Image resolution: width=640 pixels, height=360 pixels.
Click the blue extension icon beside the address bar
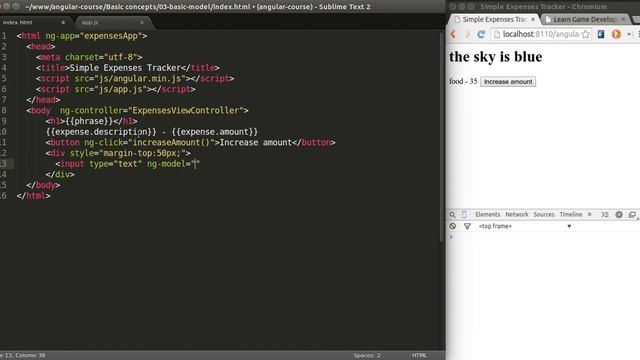pyautogui.click(x=601, y=34)
